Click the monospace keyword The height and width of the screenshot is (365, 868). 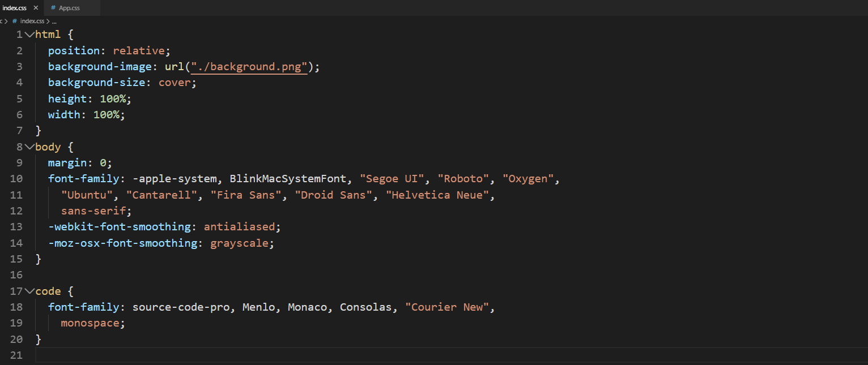(x=90, y=323)
